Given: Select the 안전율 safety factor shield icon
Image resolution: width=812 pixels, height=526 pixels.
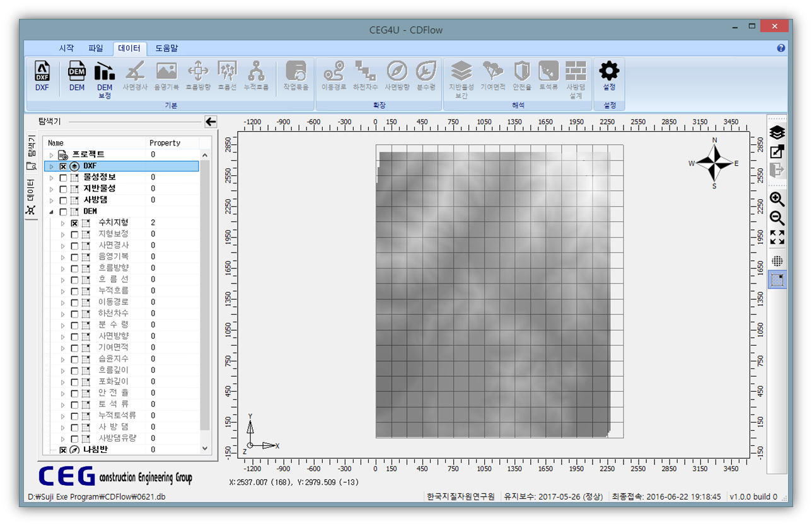Looking at the screenshot, I should click(522, 77).
